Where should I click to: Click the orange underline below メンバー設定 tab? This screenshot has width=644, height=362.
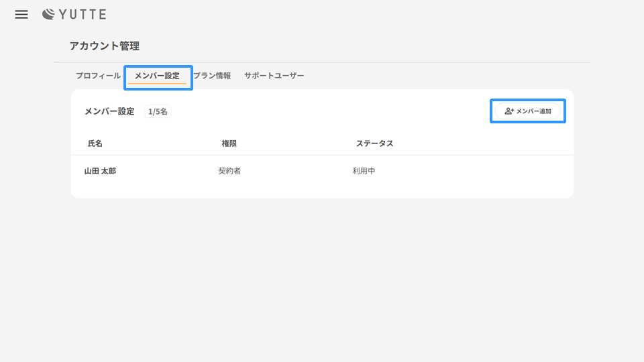point(157,84)
